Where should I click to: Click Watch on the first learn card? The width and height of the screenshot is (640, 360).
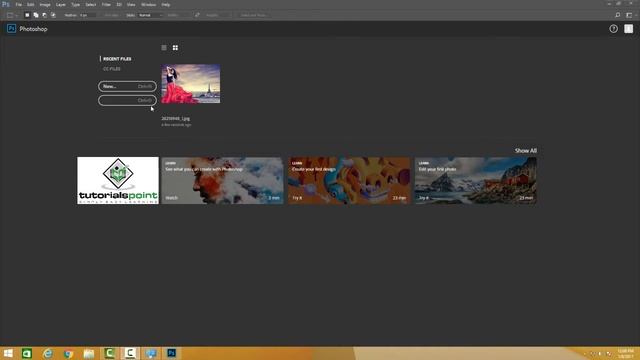[x=171, y=198]
